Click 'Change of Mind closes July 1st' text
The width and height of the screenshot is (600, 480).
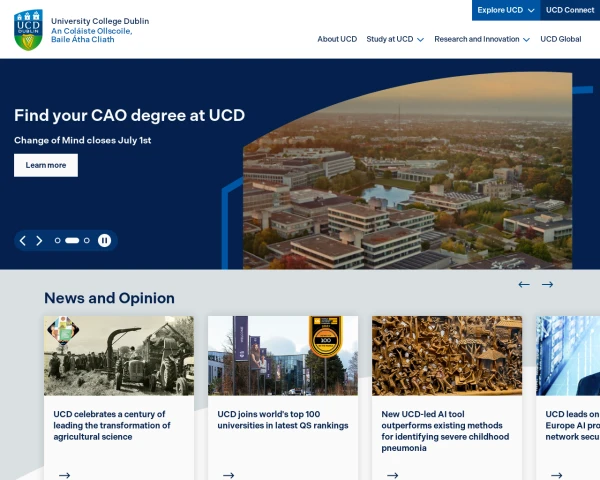83,140
